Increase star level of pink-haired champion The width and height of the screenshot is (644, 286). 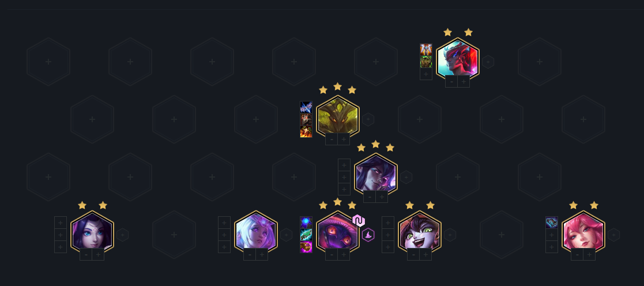pyautogui.click(x=589, y=254)
